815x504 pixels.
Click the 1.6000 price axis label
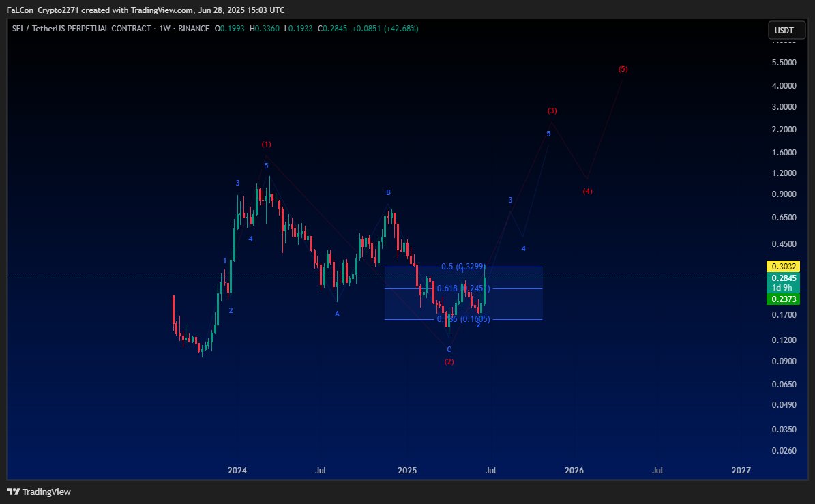pyautogui.click(x=784, y=153)
